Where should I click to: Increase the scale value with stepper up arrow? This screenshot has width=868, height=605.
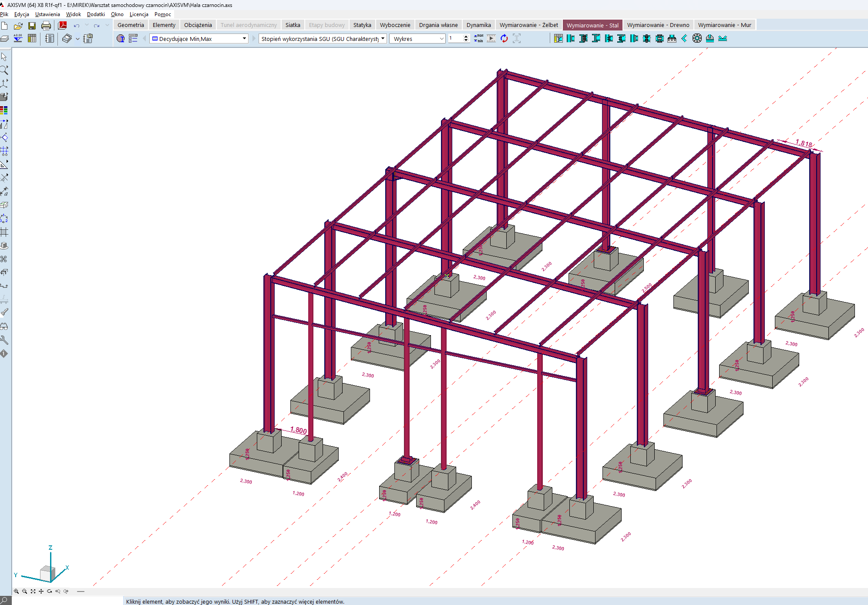click(466, 37)
